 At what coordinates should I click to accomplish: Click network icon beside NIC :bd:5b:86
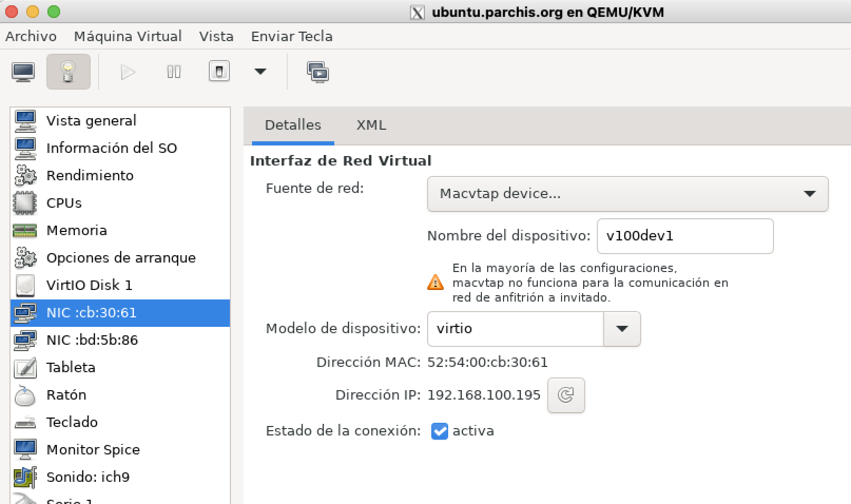point(25,340)
